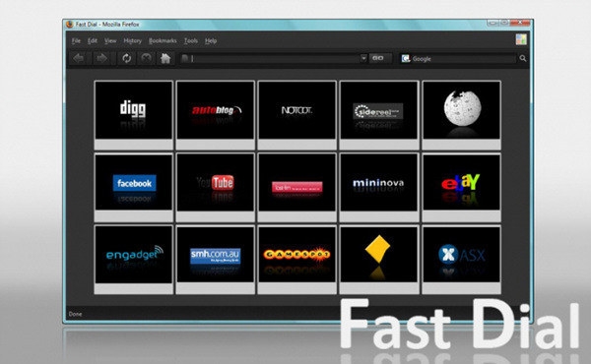
Task: Open the address bar history dropdown arrow
Action: coord(363,58)
